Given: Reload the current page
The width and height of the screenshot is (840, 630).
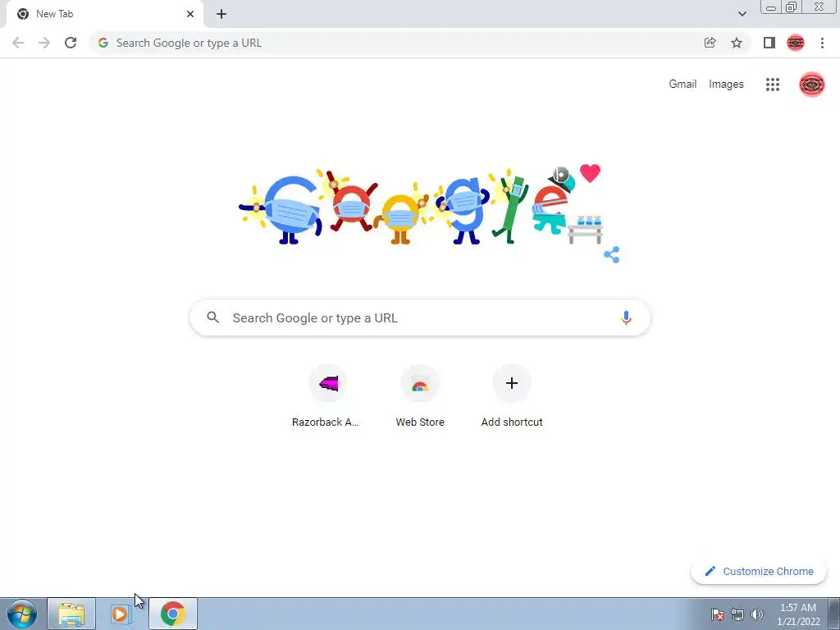Looking at the screenshot, I should [71, 43].
